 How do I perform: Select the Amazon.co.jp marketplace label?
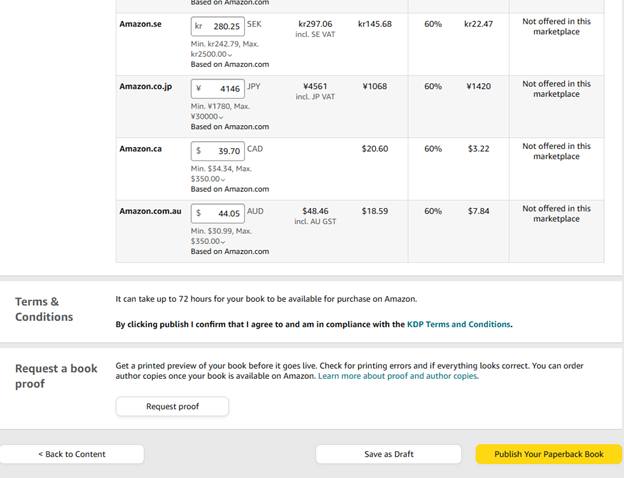tap(146, 86)
